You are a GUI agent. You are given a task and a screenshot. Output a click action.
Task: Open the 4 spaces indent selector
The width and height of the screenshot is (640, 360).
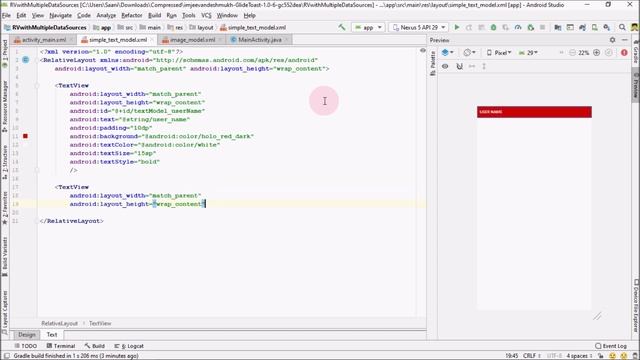pyautogui.click(x=579, y=356)
